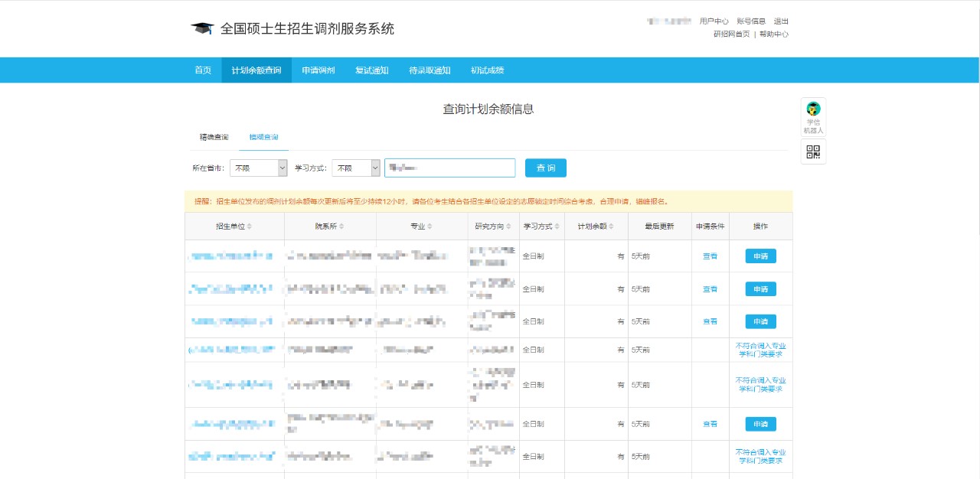
Task: Click the 退出 logout link
Action: tap(781, 21)
